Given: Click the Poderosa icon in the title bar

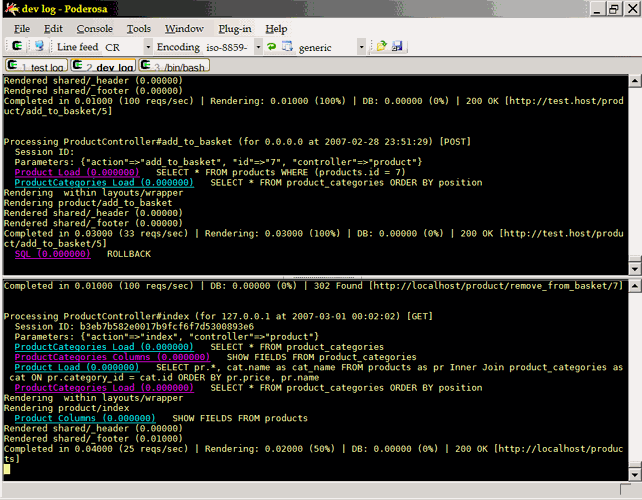Looking at the screenshot, I should pyautogui.click(x=10, y=8).
